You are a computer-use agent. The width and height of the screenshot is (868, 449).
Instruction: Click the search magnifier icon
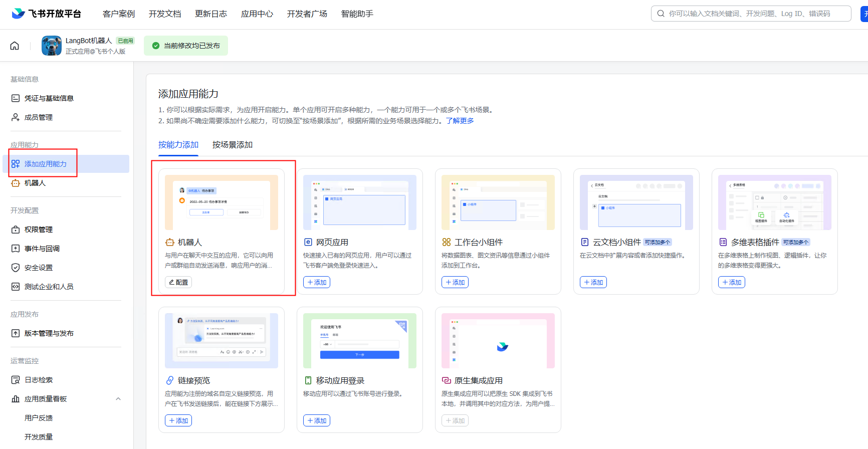point(661,14)
